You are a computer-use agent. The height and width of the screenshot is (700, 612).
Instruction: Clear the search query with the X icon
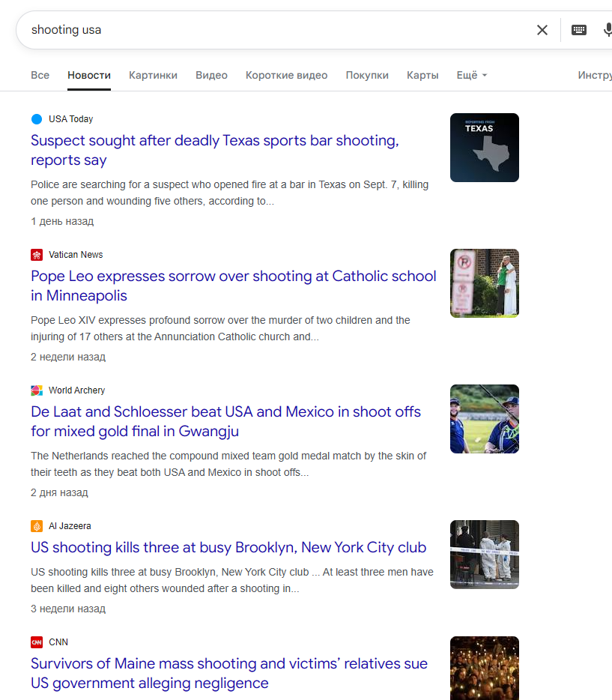tap(542, 30)
